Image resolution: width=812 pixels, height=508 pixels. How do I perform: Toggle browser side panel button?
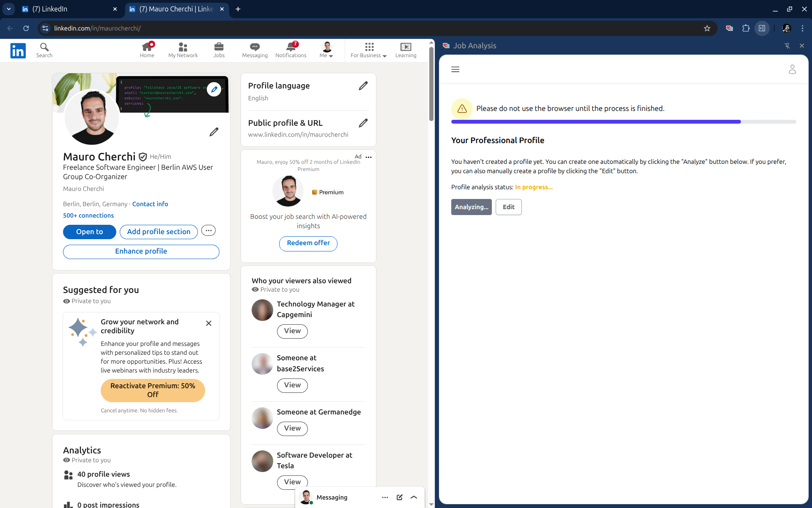[762, 28]
